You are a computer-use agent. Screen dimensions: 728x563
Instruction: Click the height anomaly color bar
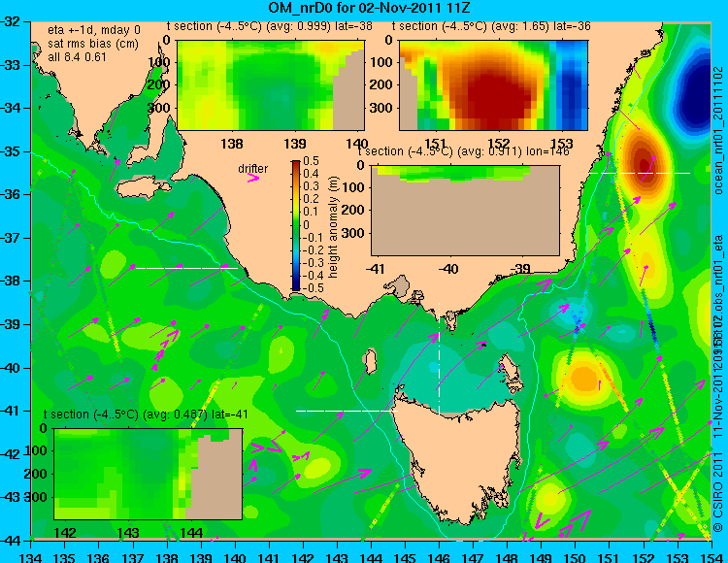click(296, 225)
